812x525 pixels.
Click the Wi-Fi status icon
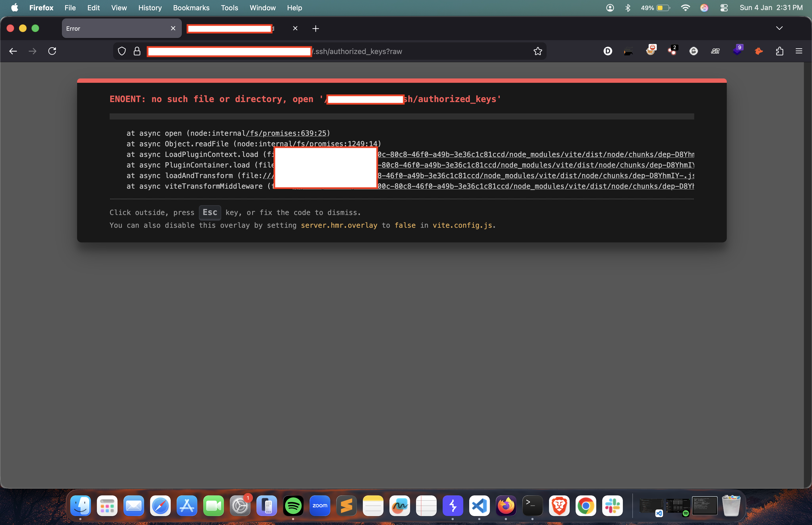(x=685, y=8)
